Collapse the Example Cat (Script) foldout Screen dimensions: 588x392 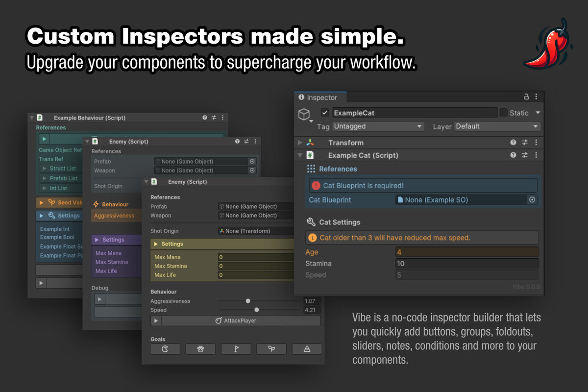coord(300,155)
